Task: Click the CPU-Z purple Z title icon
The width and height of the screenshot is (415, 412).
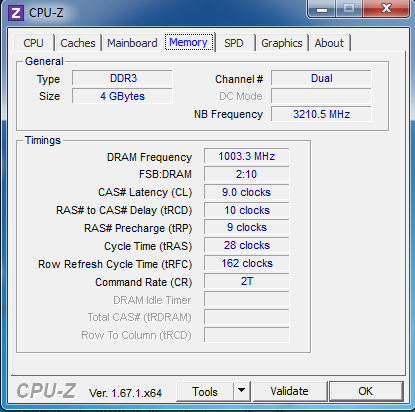Action: [x=16, y=13]
